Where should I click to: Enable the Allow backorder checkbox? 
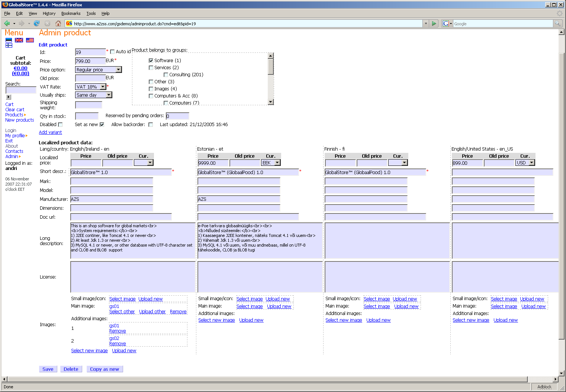pos(151,125)
